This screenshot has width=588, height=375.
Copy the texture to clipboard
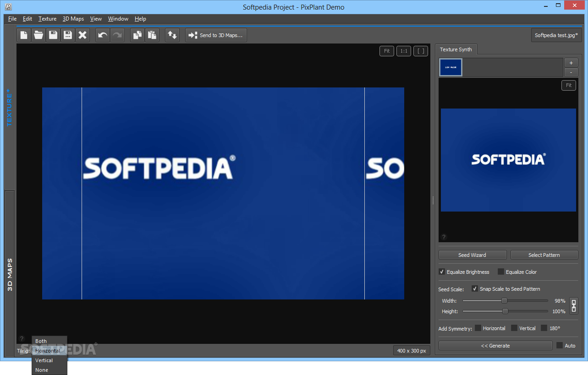point(137,35)
